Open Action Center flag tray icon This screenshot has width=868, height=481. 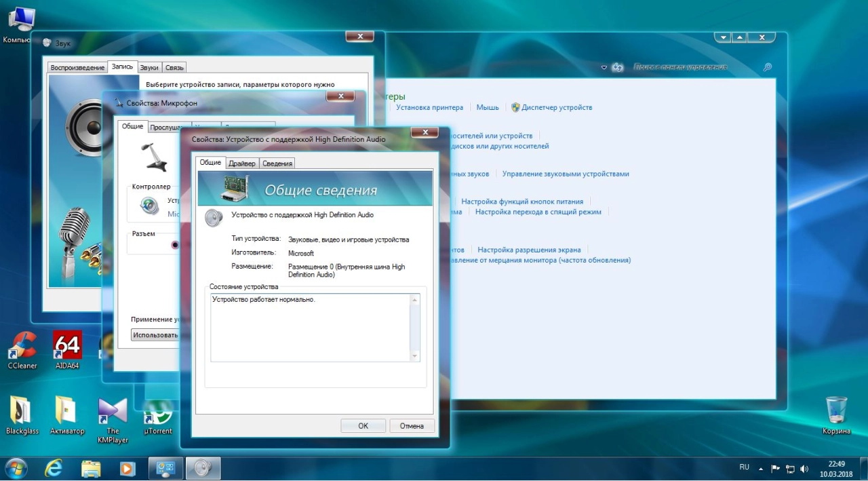pyautogui.click(x=776, y=469)
